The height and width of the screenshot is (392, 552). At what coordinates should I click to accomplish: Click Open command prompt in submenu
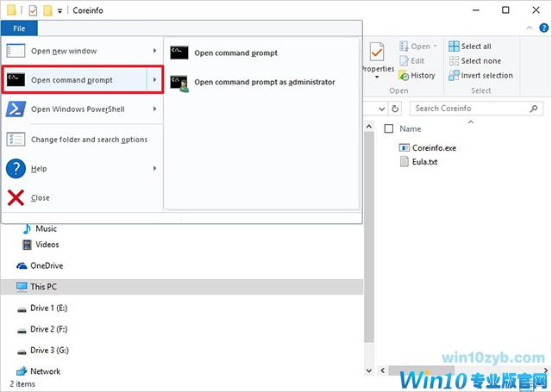click(262, 53)
